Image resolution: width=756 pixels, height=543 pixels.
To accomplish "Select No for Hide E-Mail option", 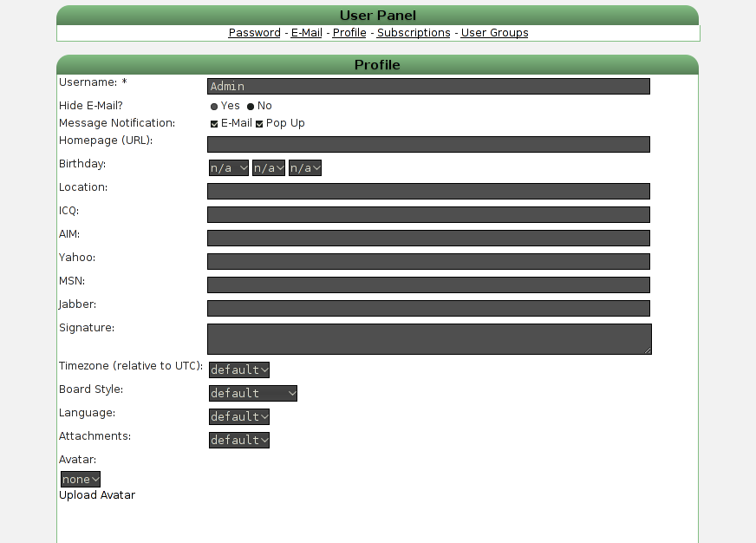I will click(251, 106).
